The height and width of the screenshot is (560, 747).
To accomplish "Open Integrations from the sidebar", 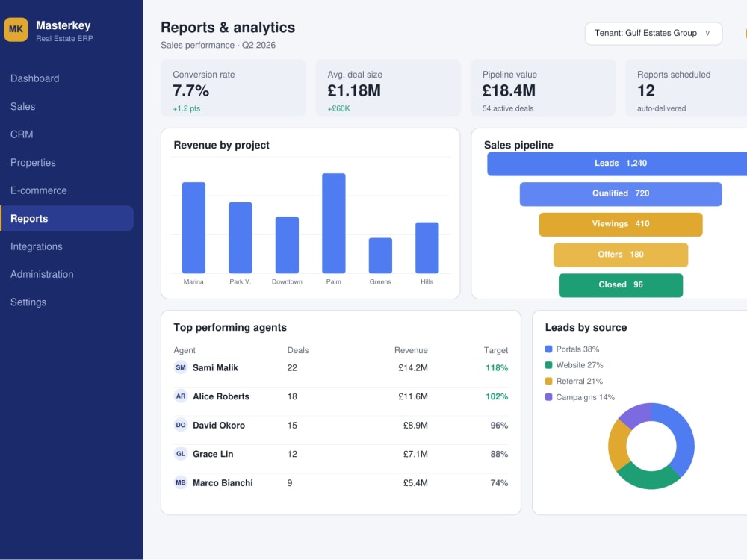I will (x=36, y=246).
